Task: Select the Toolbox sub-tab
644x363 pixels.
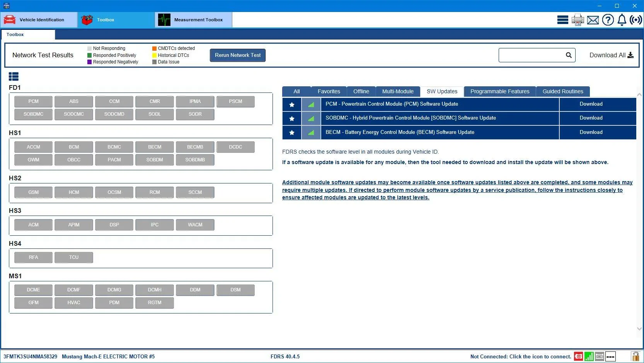Action: click(x=28, y=34)
